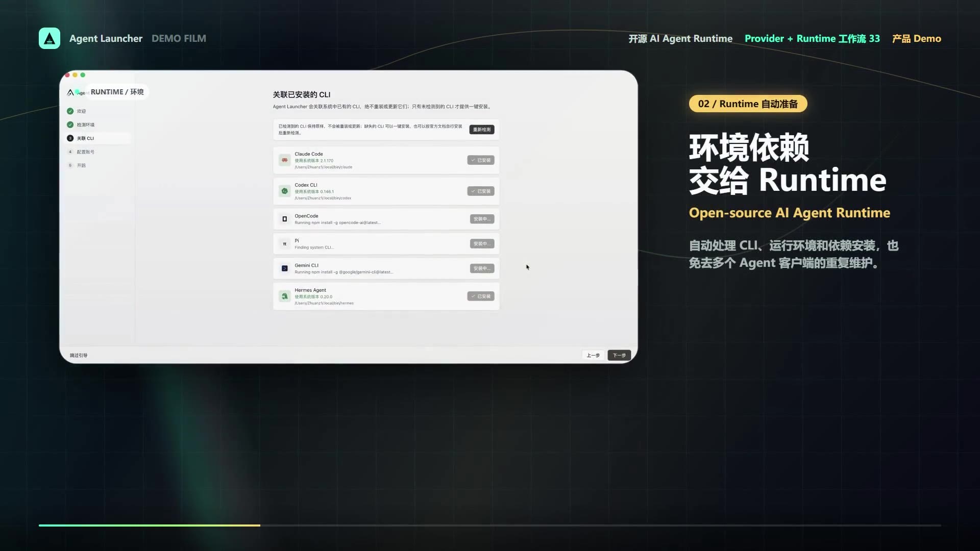
Task: Select the 欢迎 step in sidebar
Action: point(98,111)
